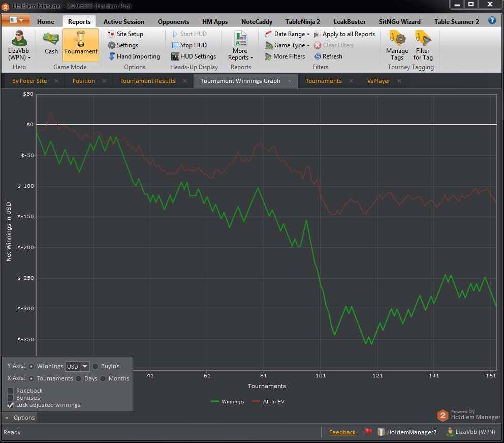Viewport: 504px width, 443px height.
Task: Open the blue help question icon
Action: coord(492,20)
